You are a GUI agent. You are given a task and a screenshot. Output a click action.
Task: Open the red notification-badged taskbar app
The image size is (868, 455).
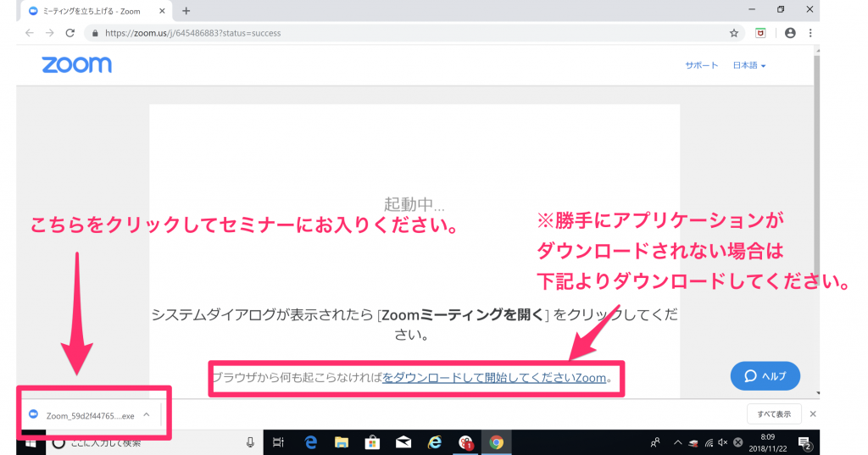(465, 442)
